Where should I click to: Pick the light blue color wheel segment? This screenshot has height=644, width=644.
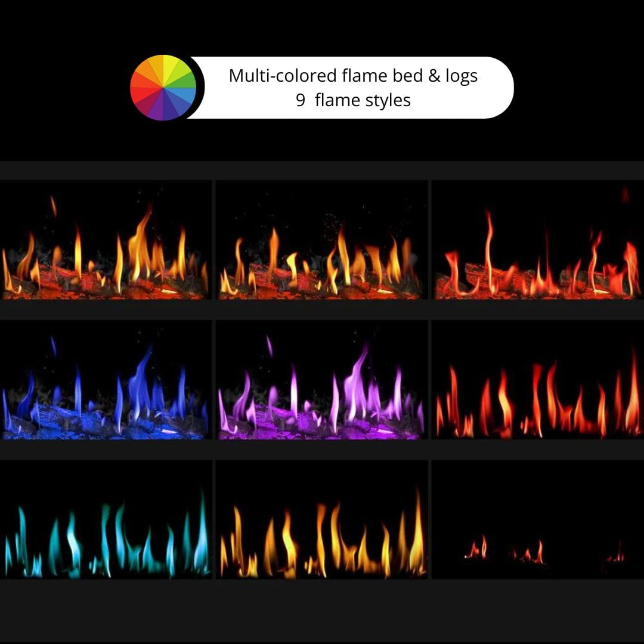pos(185,94)
